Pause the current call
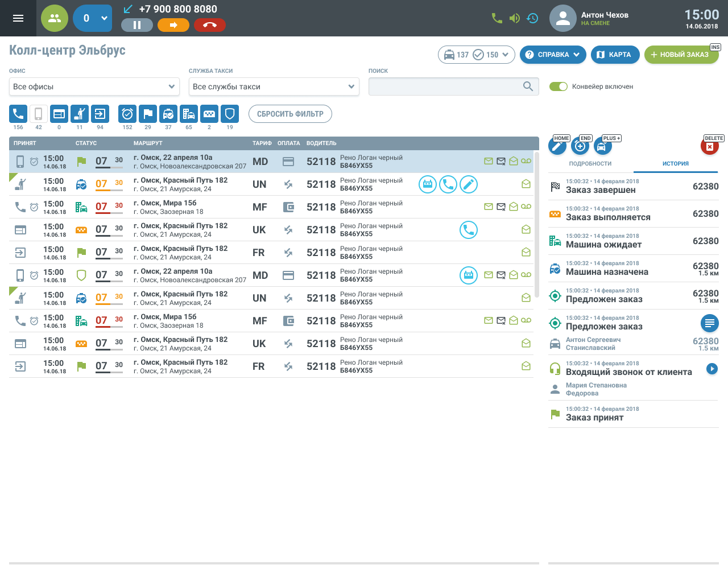The image size is (728, 569). (x=137, y=25)
